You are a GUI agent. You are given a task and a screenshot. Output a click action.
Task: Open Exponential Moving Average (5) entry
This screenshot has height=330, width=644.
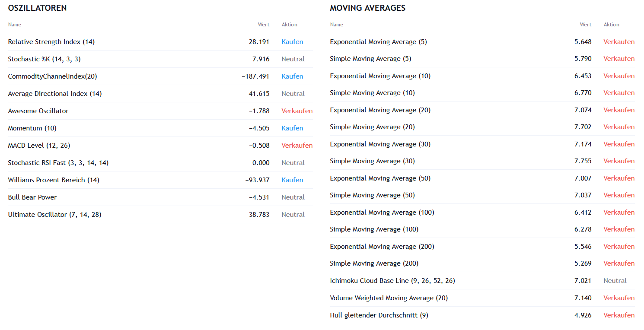pos(378,42)
